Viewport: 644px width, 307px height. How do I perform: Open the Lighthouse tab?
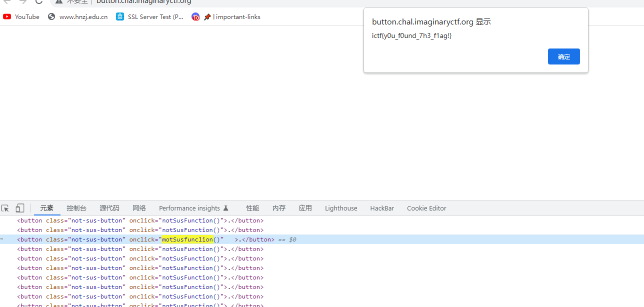tap(341, 208)
